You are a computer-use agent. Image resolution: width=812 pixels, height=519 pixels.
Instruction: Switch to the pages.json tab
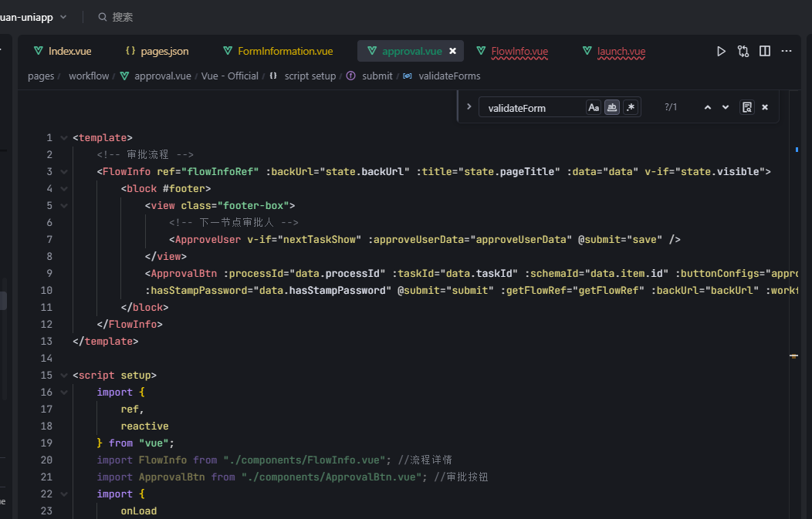coord(164,51)
